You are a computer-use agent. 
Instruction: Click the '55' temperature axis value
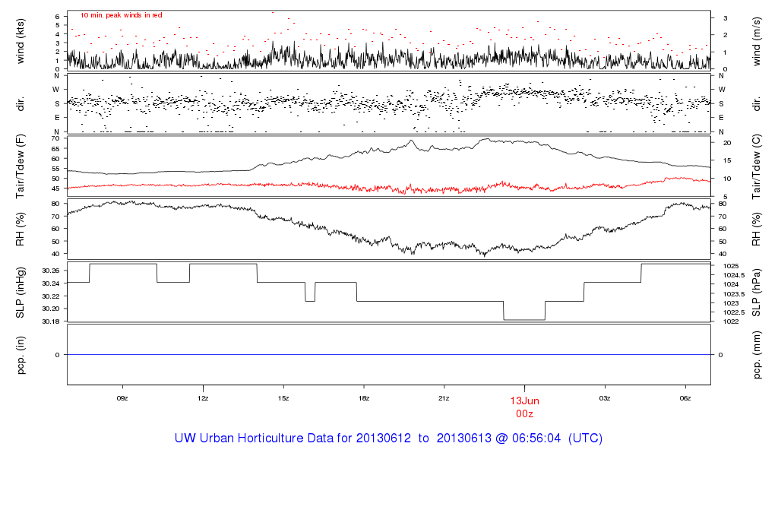pos(55,169)
